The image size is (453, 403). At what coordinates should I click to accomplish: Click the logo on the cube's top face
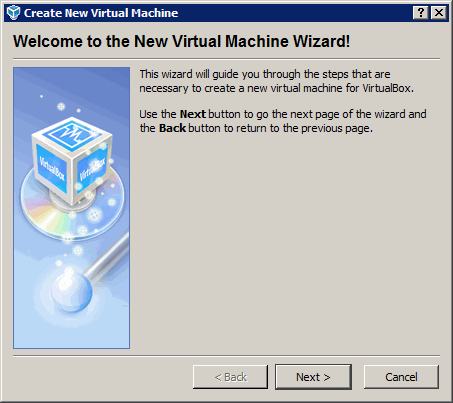tap(72, 133)
